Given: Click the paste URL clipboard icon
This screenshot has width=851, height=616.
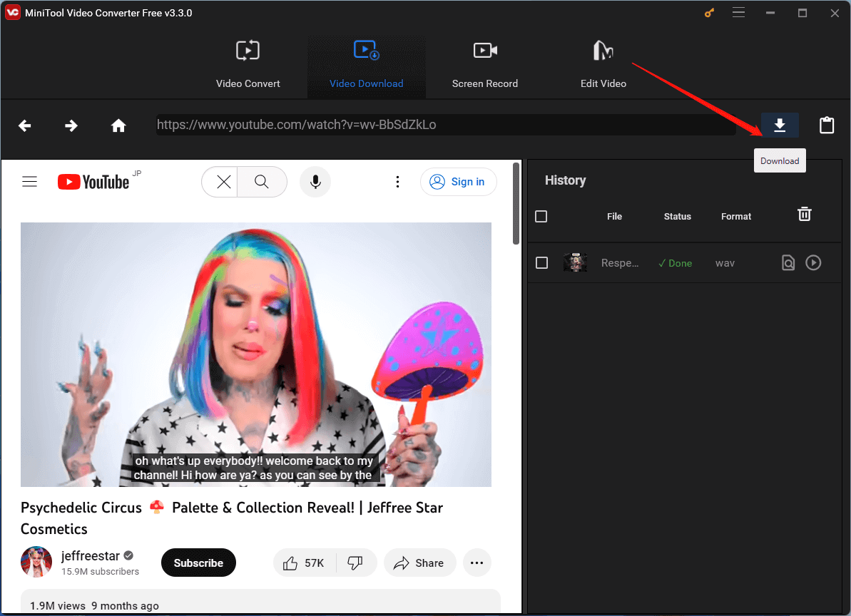Looking at the screenshot, I should [827, 125].
